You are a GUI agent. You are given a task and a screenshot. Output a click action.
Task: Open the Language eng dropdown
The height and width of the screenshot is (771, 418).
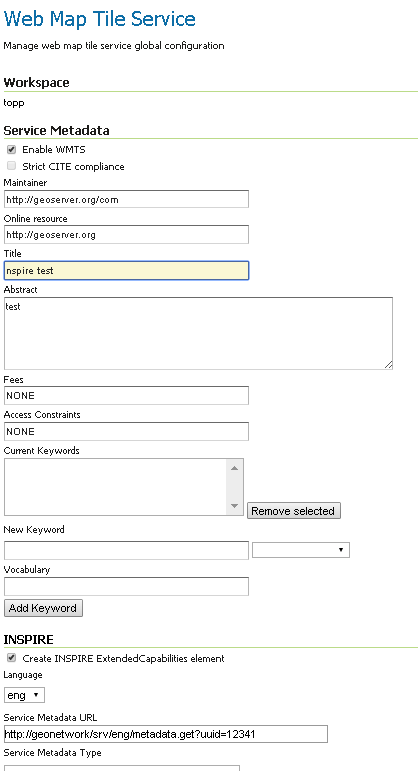pos(24,695)
